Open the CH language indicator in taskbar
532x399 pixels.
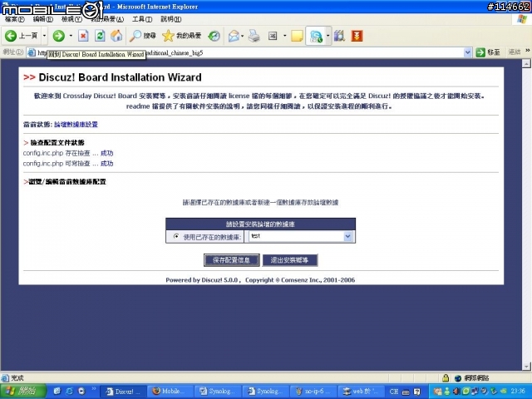(393, 392)
